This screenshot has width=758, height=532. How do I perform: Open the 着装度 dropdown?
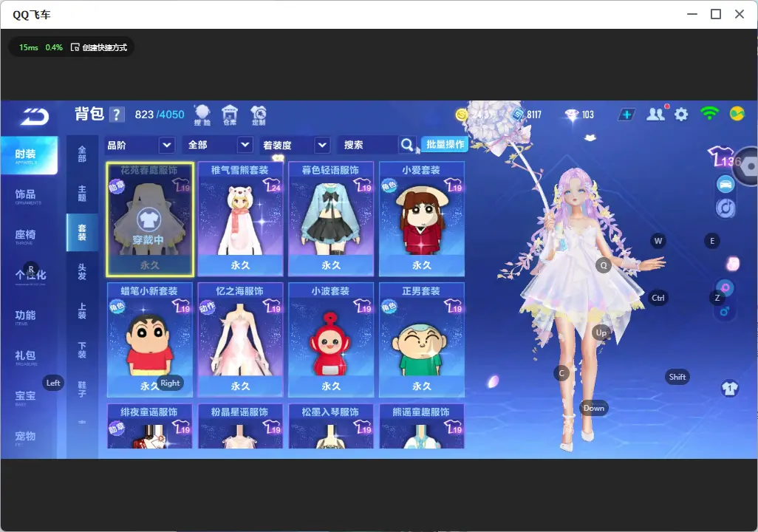point(295,145)
